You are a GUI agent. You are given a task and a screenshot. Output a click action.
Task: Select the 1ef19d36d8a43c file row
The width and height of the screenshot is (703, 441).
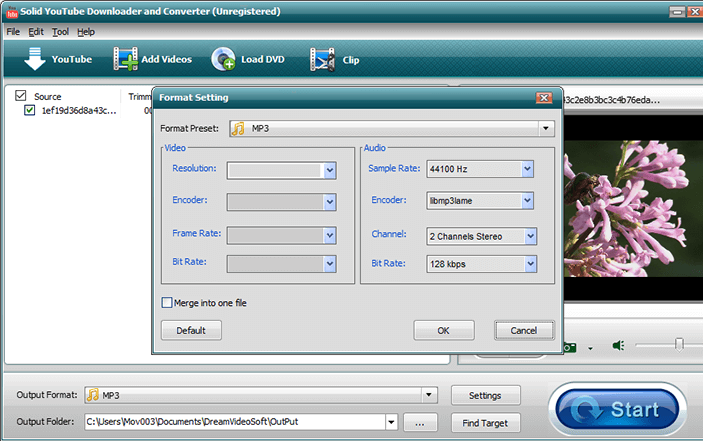pyautogui.click(x=79, y=110)
